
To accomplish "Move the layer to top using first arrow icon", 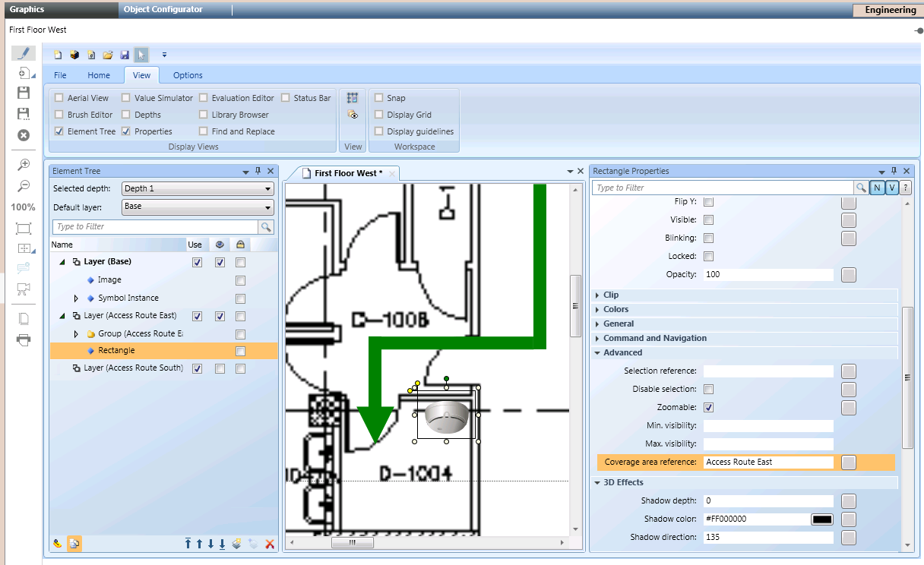I will [188, 544].
